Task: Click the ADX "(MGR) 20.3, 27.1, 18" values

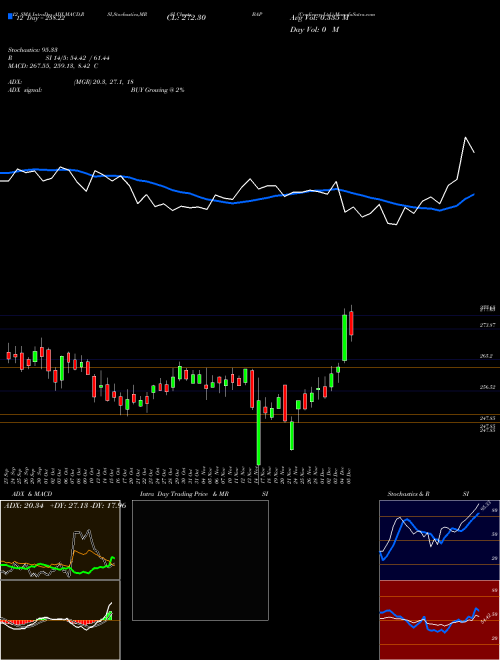Action: tap(104, 82)
